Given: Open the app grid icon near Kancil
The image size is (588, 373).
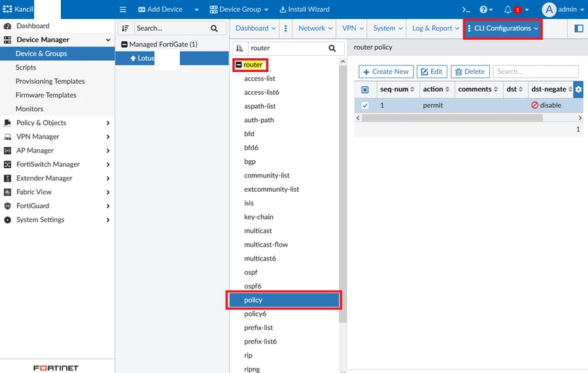Looking at the screenshot, I should coord(7,9).
